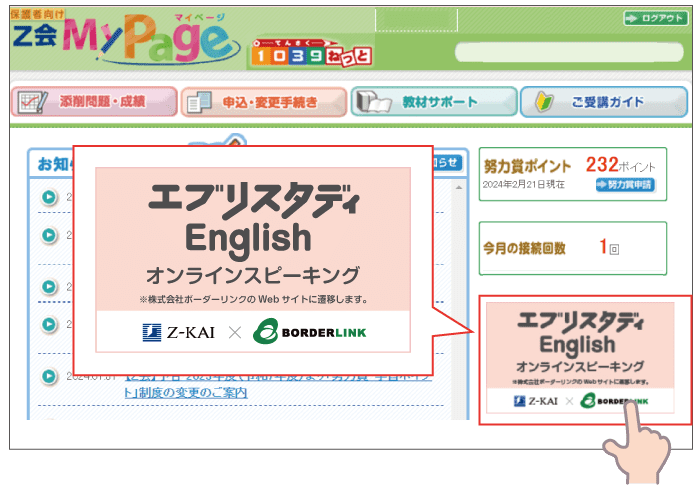The width and height of the screenshot is (700, 500).
Task: Click the rounded pale field under ログアウト
Action: [569, 52]
